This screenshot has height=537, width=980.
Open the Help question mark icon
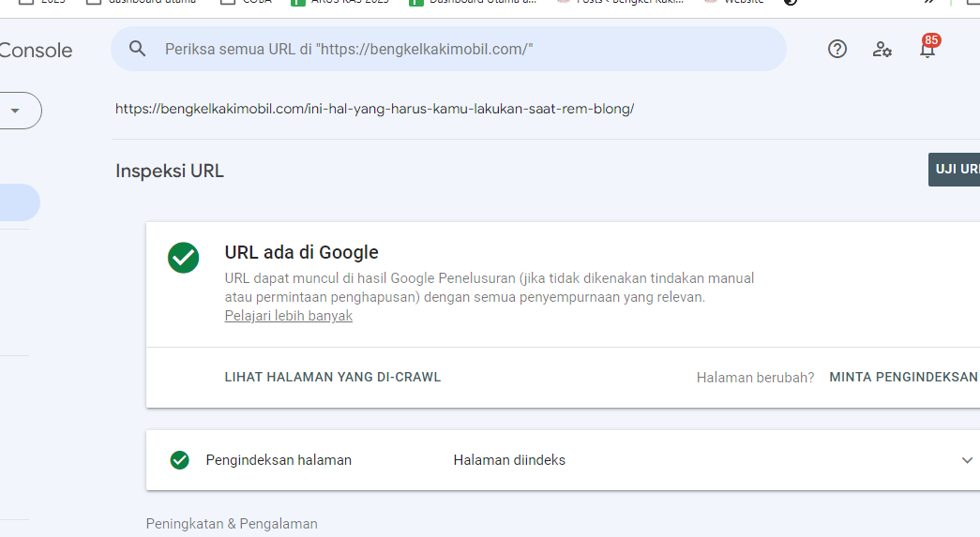tap(837, 49)
